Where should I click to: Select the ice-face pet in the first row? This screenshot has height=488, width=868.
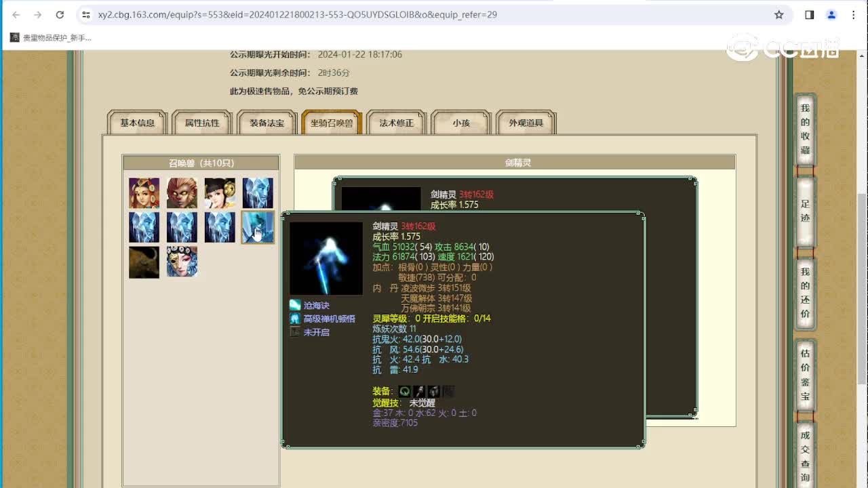pyautogui.click(x=258, y=193)
